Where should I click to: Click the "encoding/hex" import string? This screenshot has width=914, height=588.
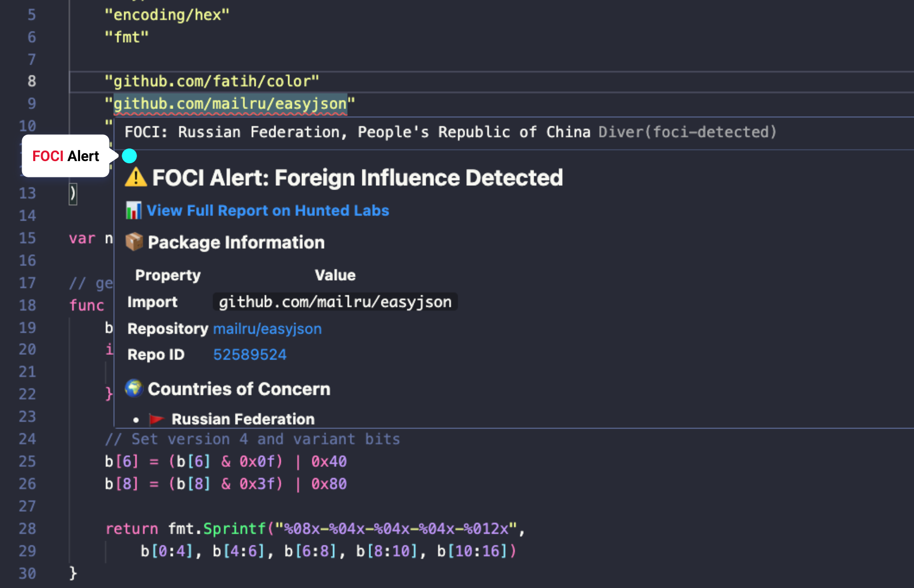(167, 15)
